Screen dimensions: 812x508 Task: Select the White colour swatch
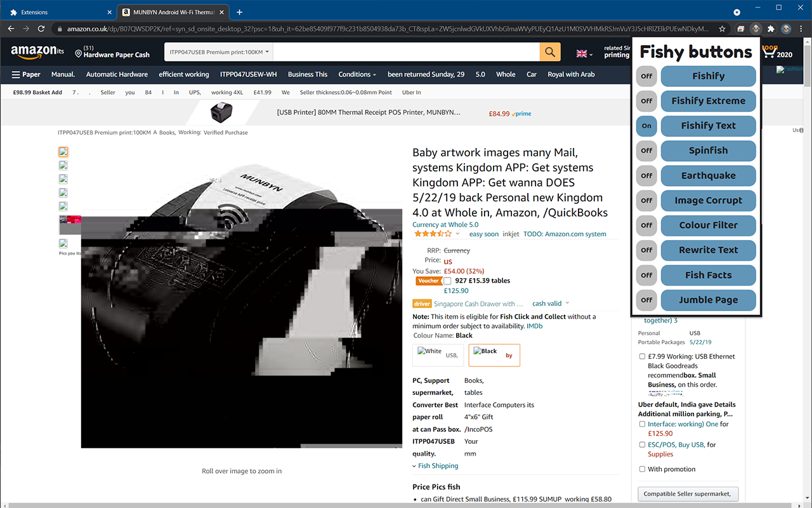pos(438,355)
